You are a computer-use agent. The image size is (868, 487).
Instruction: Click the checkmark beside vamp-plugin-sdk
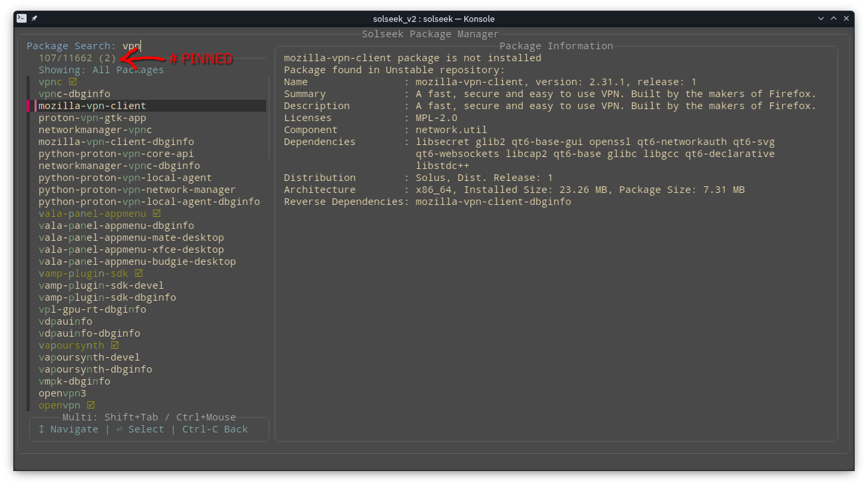tap(139, 273)
